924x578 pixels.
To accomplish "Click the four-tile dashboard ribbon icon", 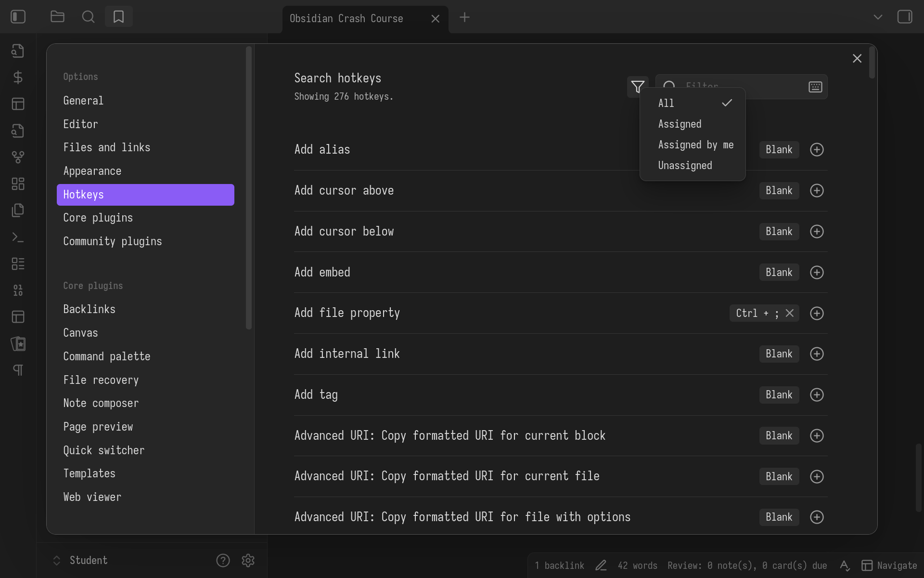I will point(18,184).
